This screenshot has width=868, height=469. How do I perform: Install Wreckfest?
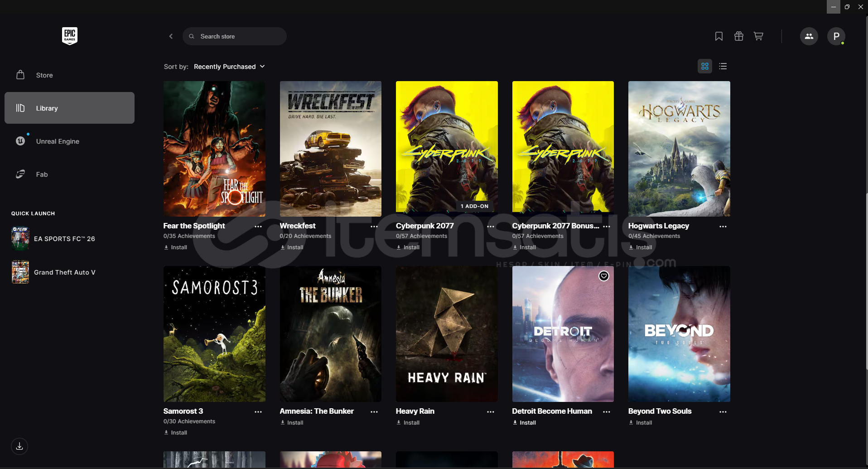point(292,247)
